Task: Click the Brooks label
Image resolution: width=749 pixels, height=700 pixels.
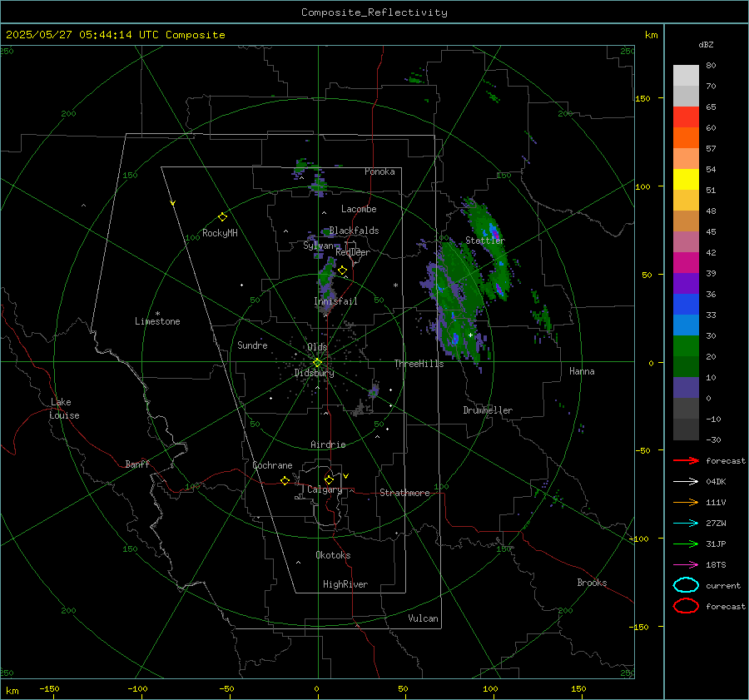Action: click(592, 583)
